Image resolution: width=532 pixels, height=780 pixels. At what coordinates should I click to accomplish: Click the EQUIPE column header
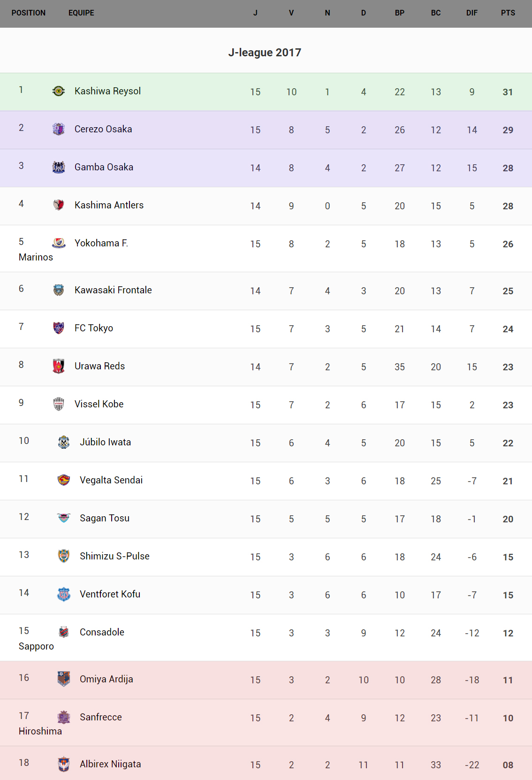(x=81, y=13)
